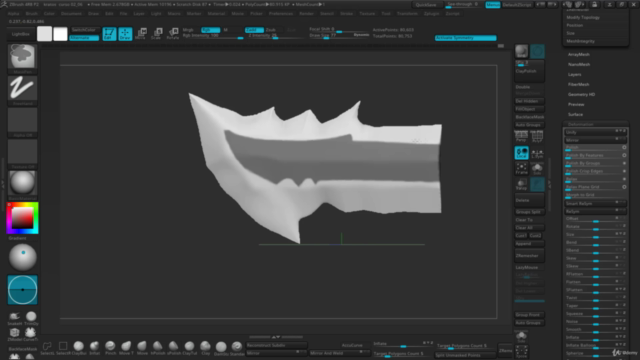This screenshot has height=360, width=640.
Task: Expand the Preview subpalette
Action: tap(576, 104)
